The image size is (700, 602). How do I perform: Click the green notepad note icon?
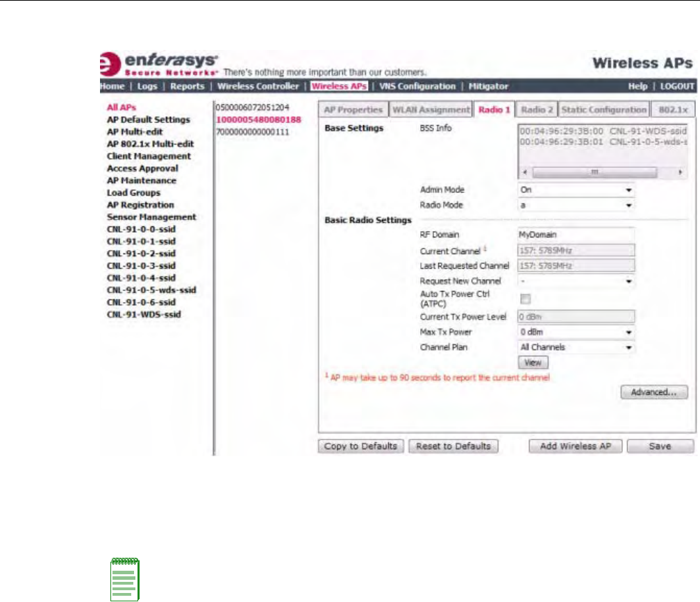(x=125, y=579)
